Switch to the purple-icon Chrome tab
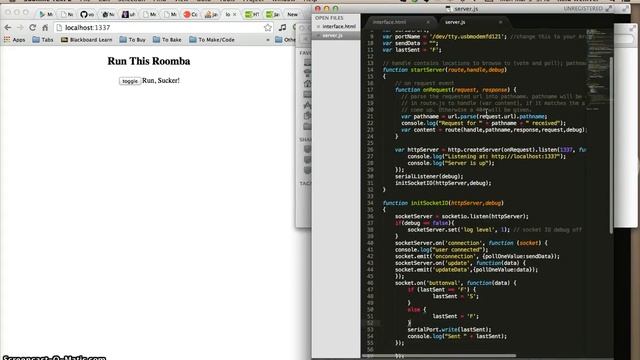640x360 pixels. 128,14
